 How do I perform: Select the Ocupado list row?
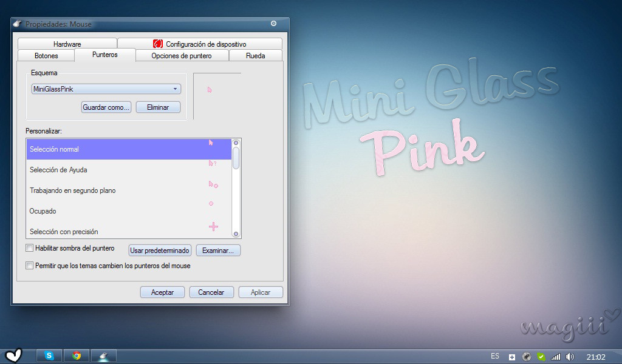[x=129, y=211]
